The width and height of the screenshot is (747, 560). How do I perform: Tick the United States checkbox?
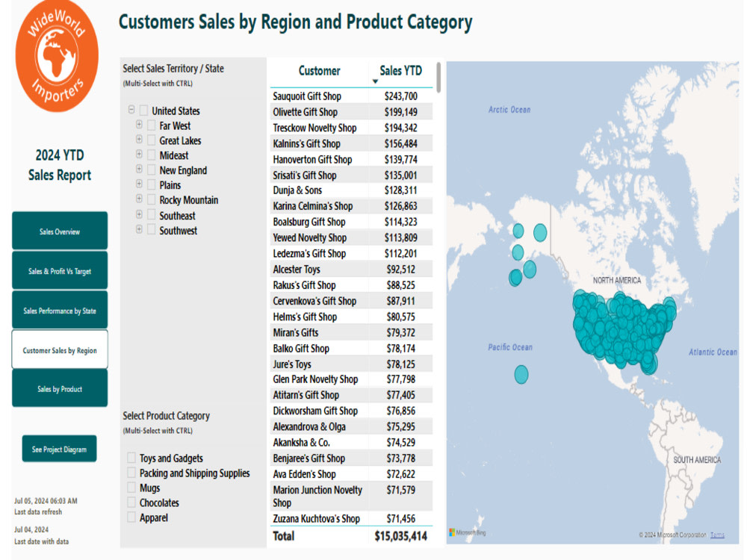click(143, 111)
